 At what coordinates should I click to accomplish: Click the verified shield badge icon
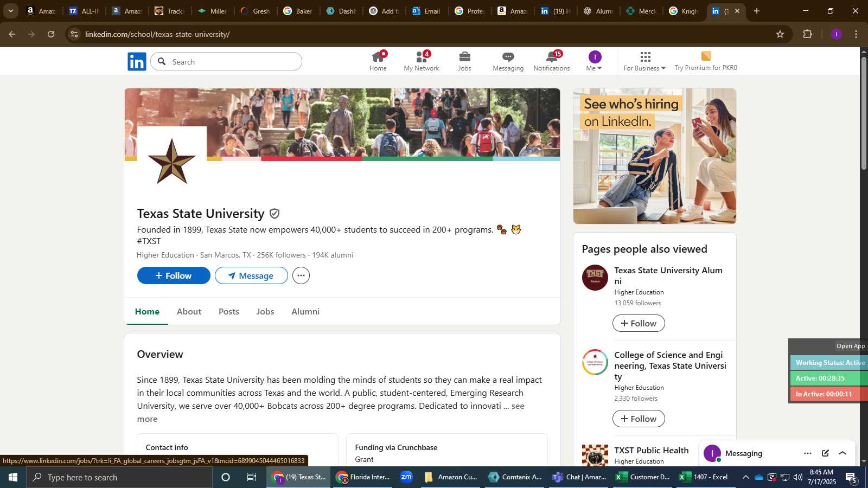coord(275,214)
